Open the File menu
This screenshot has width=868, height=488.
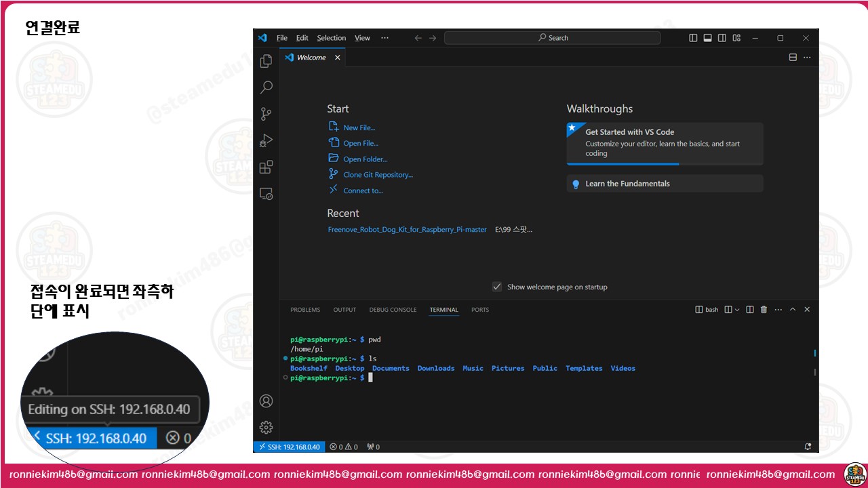tap(282, 38)
